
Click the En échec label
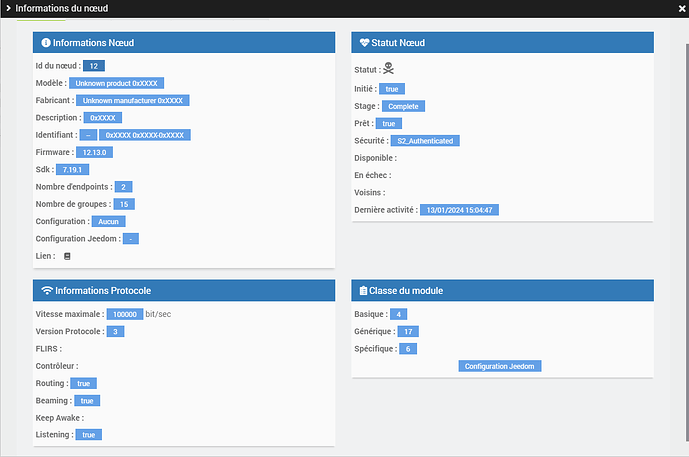click(x=373, y=175)
